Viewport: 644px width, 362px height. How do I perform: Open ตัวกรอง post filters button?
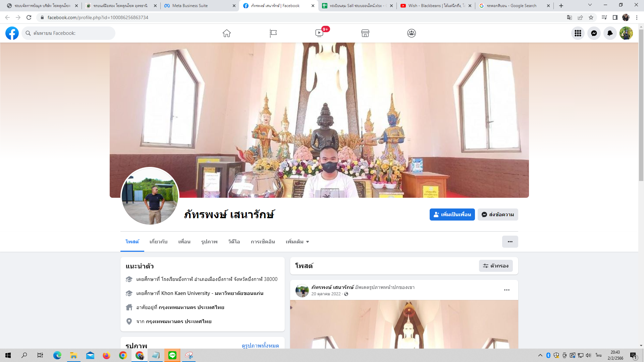(x=495, y=266)
